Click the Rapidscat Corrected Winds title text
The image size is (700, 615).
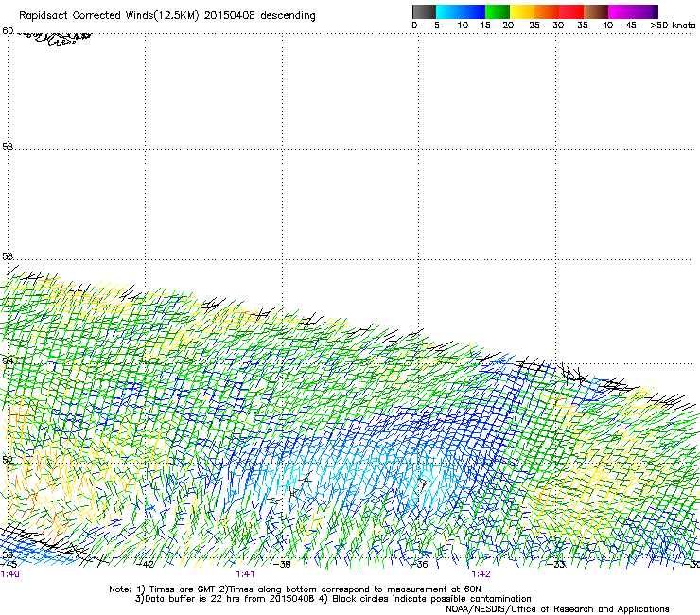(167, 16)
